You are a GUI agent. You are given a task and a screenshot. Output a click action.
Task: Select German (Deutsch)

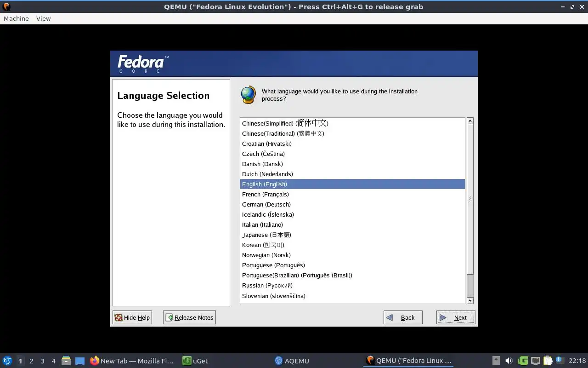[x=352, y=204]
